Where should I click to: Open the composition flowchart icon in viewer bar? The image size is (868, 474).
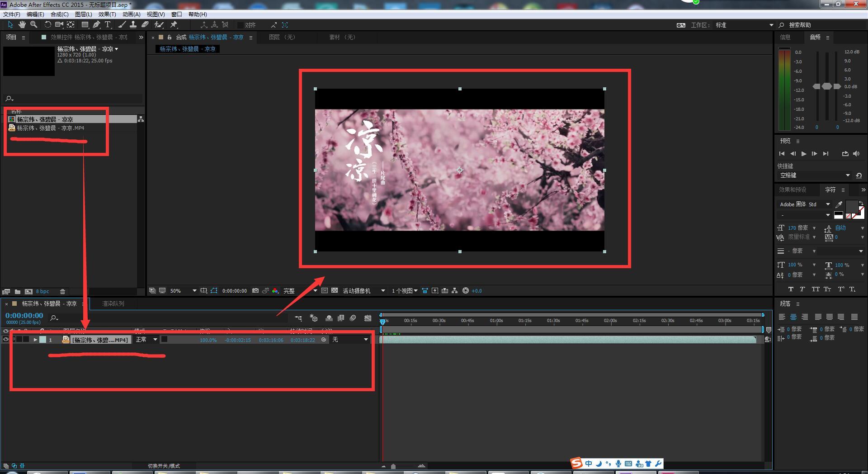(x=454, y=291)
